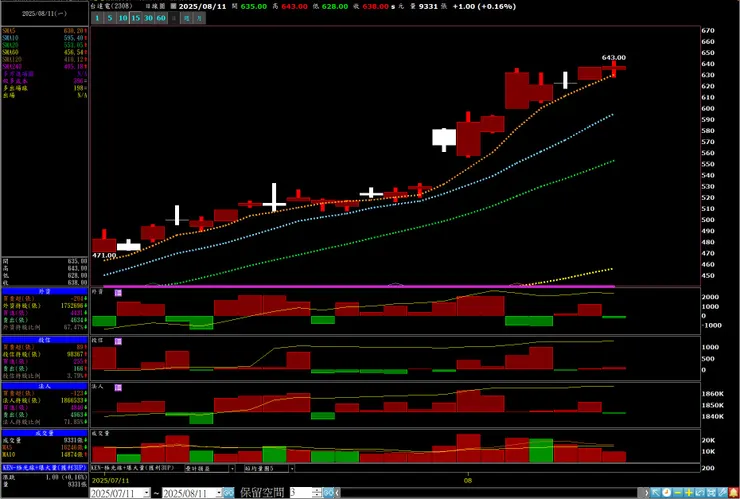Click the orange alert bell icon
740x499 pixels.
[733, 493]
